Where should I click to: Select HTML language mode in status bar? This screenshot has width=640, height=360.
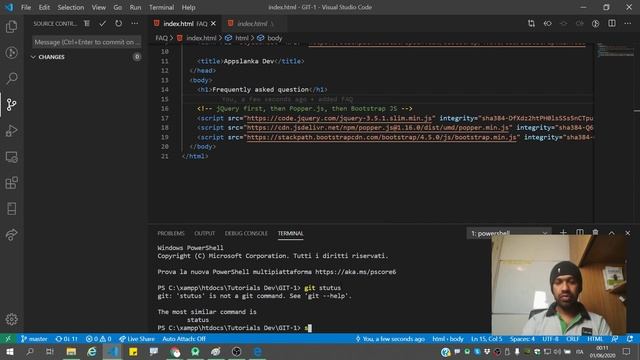click(595, 339)
